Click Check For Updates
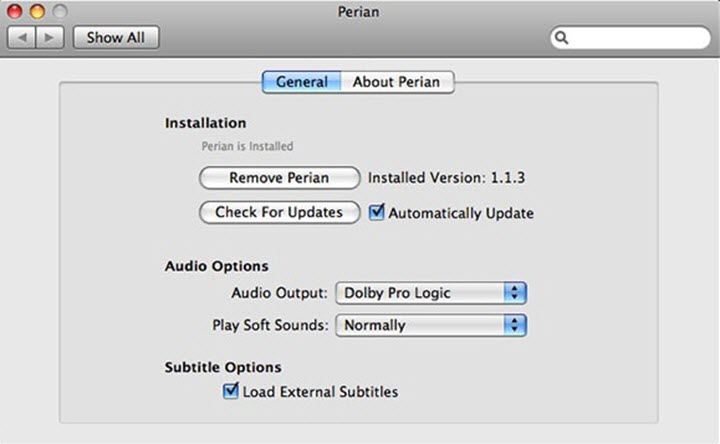Image resolution: width=720 pixels, height=444 pixels. coord(279,212)
